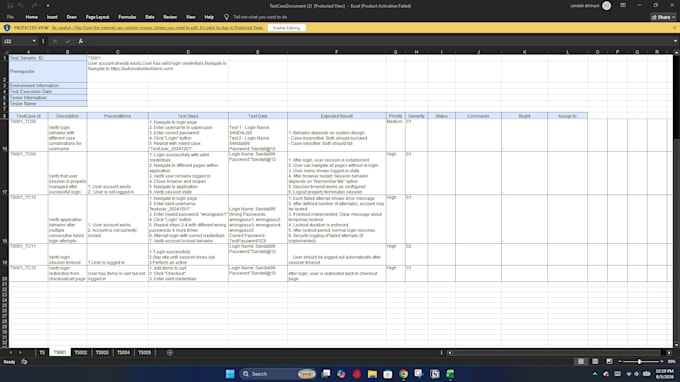Viewport: 680px width, 382px height.
Task: Click the taskbar Search box
Action: 278,374
